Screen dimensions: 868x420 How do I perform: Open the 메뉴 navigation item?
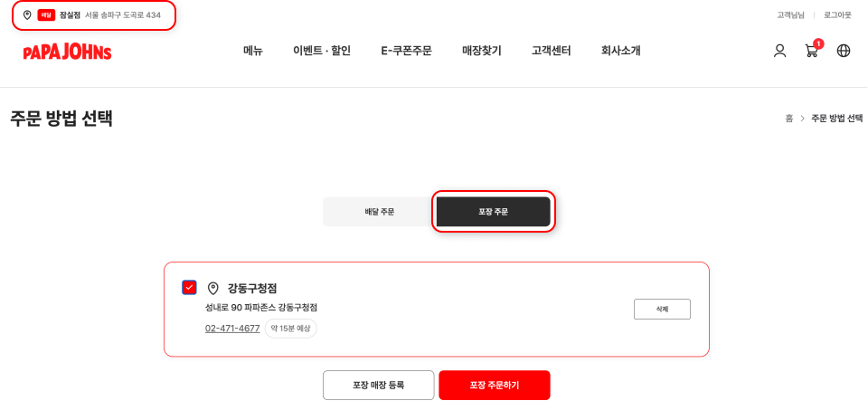pos(253,51)
